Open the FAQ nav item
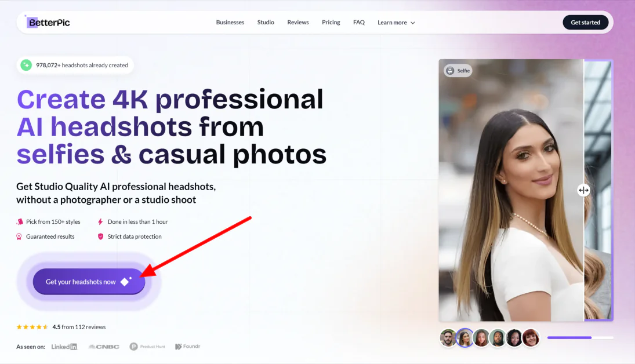Screen dimensions: 635x364 359,22
